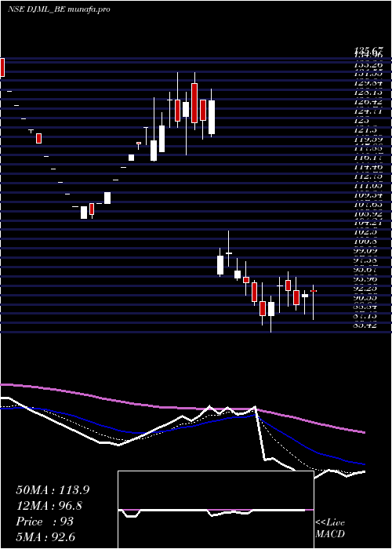
Task: Click inside the Live MACD inset panel
Action: [x=216, y=510]
